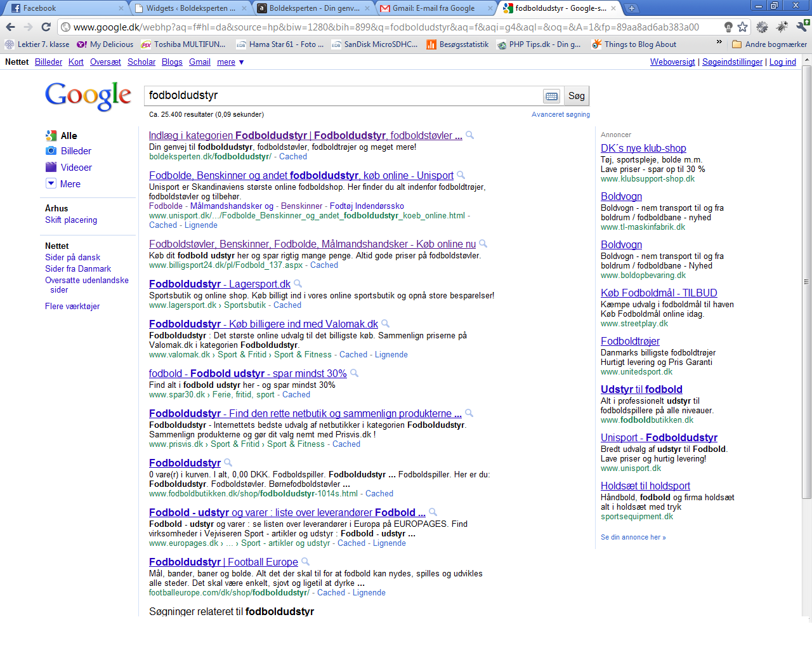Image resolution: width=812 pixels, height=650 pixels.
Task: Preview the Football Europe result
Action: (306, 562)
